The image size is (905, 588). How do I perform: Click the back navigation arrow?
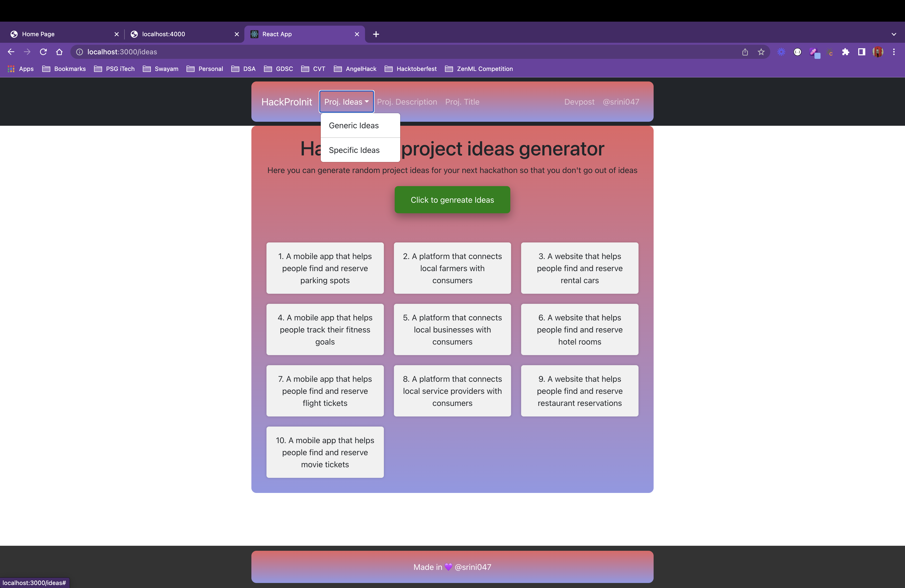[11, 52]
